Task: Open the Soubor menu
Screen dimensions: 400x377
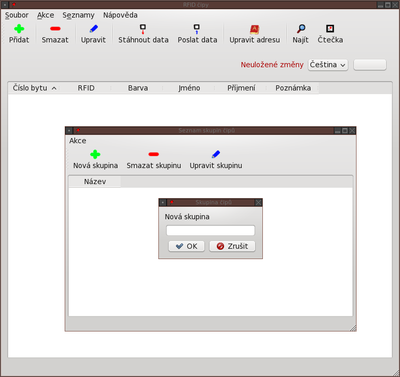Action: click(17, 15)
